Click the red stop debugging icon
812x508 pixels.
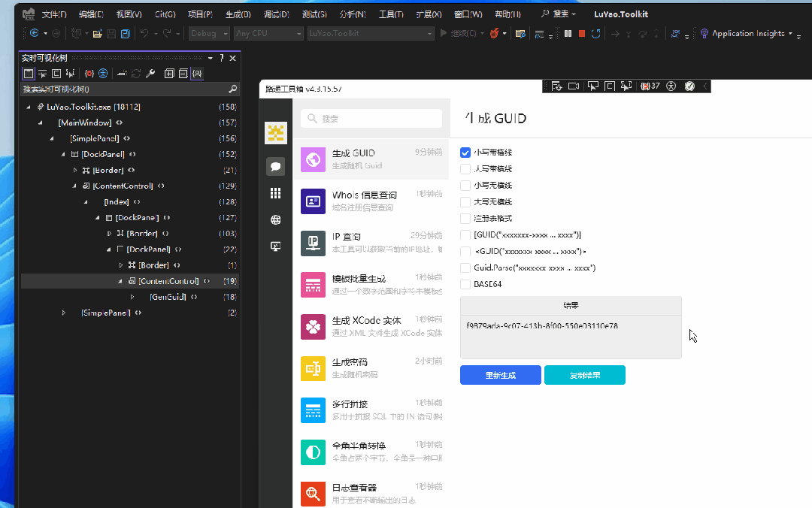581,33
